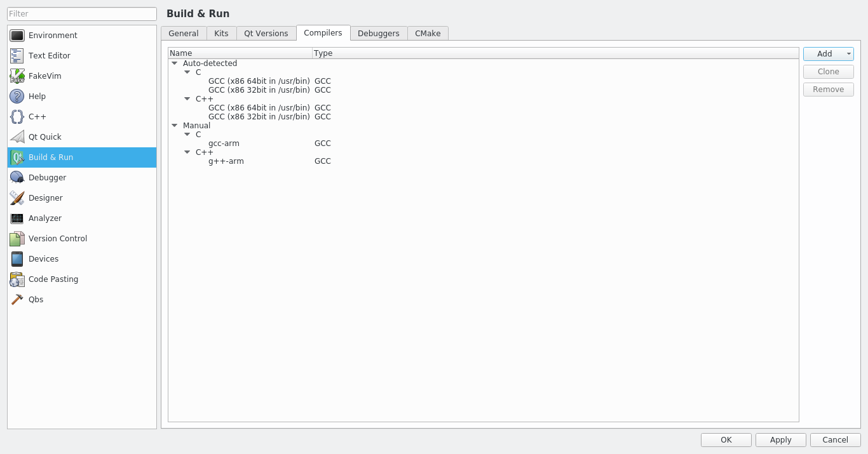This screenshot has height=454, width=868.
Task: Click the Designer category label
Action: coord(46,198)
